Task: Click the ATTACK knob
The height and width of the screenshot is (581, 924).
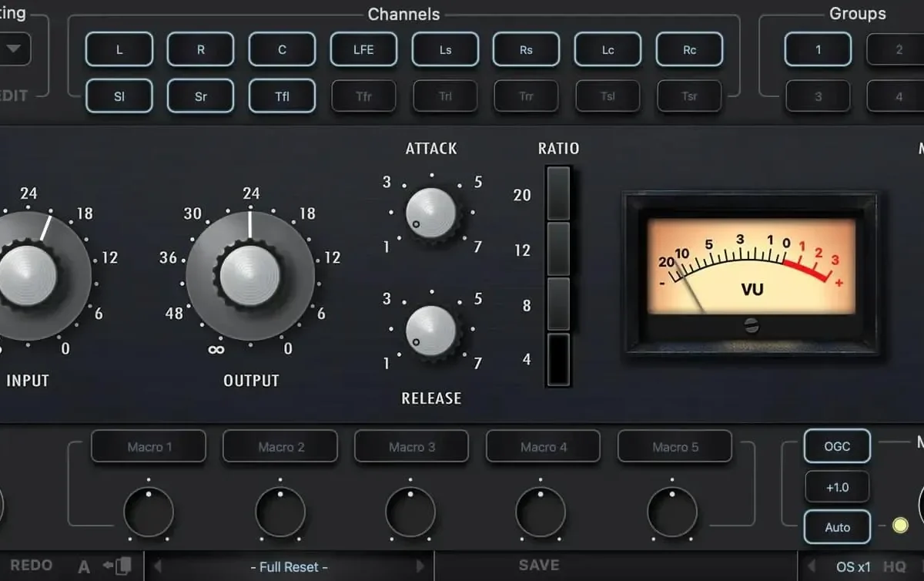Action: click(431, 213)
